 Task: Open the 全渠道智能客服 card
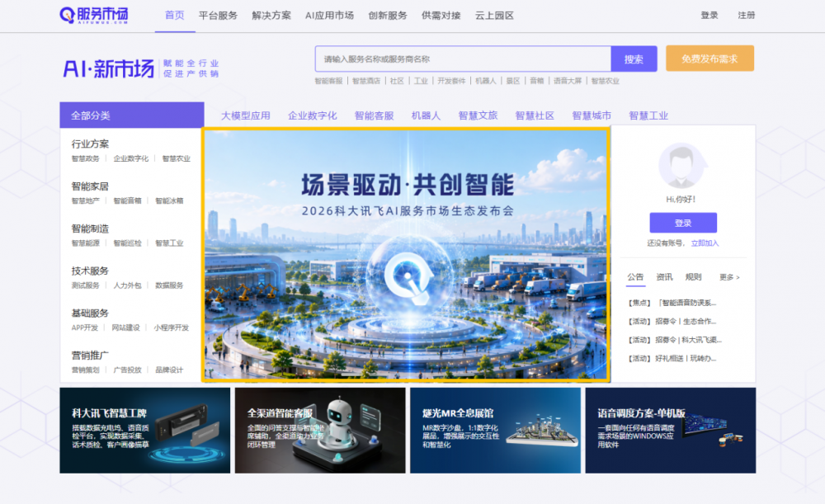click(x=320, y=431)
